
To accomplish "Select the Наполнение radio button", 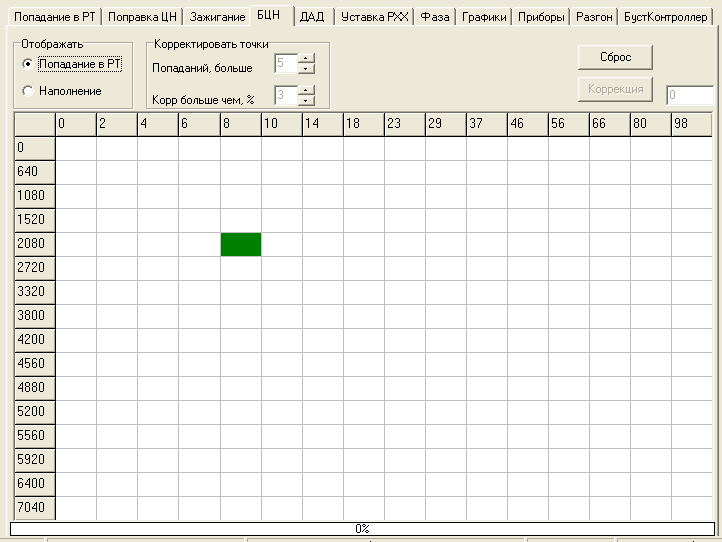I will coord(62,91).
